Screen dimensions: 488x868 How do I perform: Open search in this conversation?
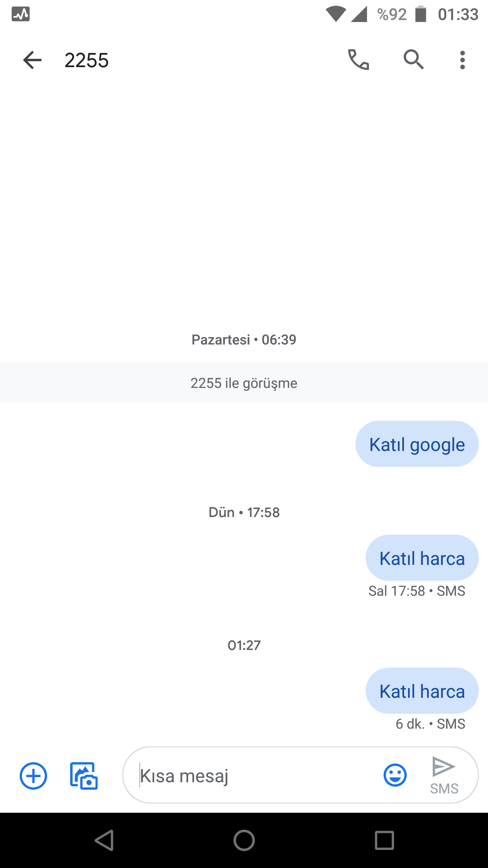(413, 60)
